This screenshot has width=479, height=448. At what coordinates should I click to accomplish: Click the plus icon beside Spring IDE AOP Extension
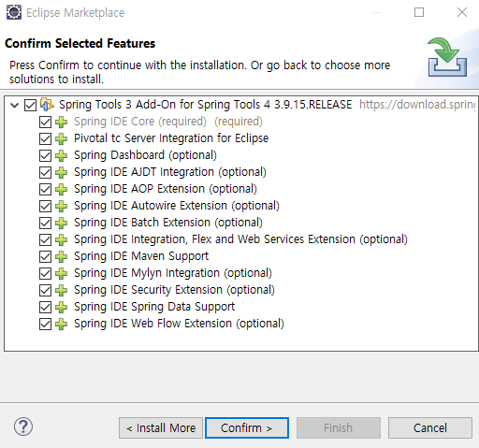pos(61,189)
